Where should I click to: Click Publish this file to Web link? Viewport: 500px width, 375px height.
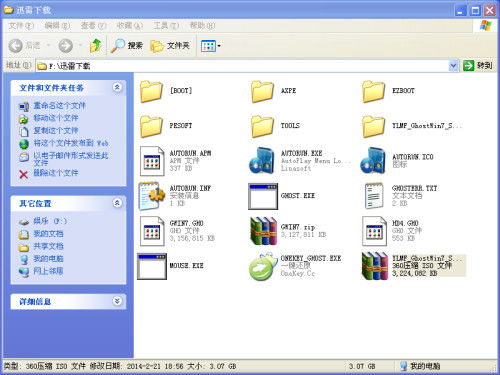(71, 143)
